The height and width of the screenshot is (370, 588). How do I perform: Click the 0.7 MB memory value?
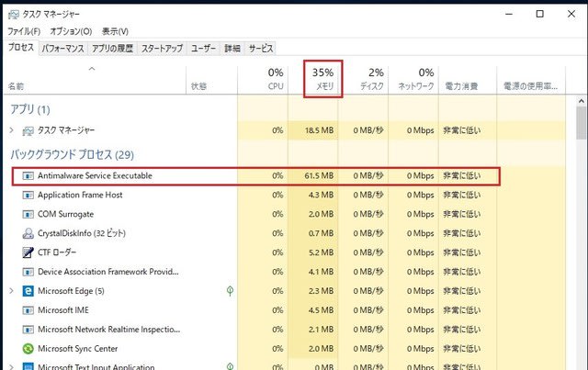point(321,233)
